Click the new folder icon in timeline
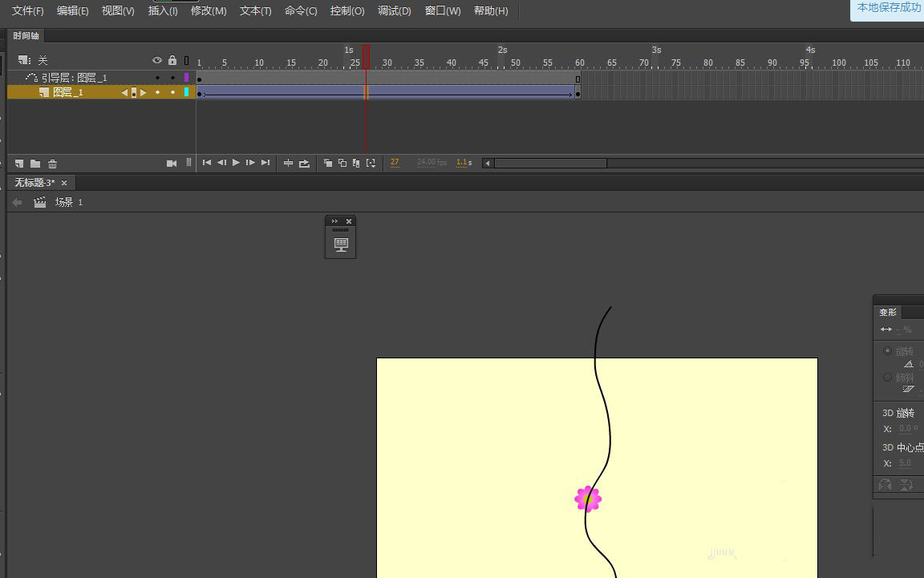 pyautogui.click(x=35, y=164)
